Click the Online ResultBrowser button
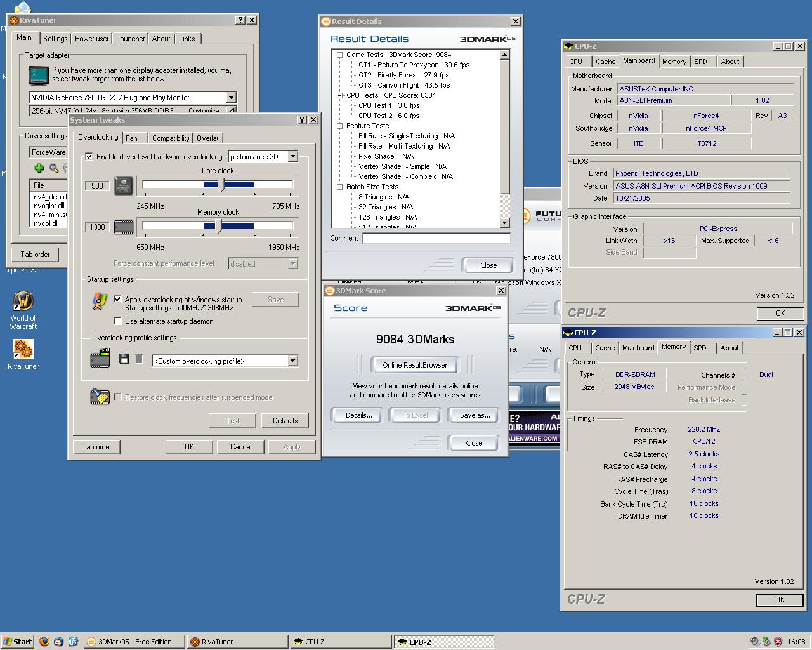Screen dimensions: 812x650 (415, 365)
